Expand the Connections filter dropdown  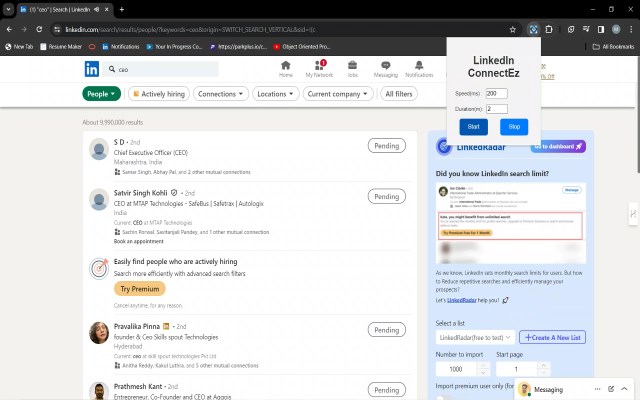[220, 94]
